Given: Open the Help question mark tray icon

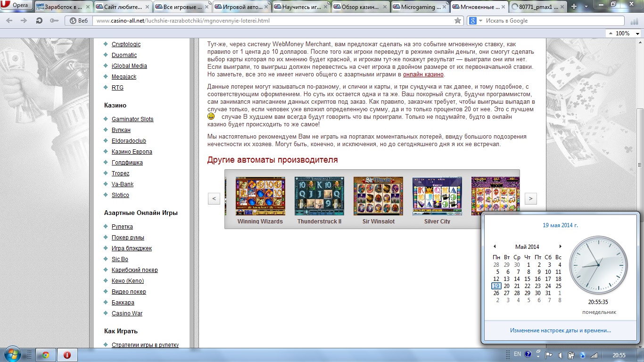Looking at the screenshot, I should click(528, 354).
